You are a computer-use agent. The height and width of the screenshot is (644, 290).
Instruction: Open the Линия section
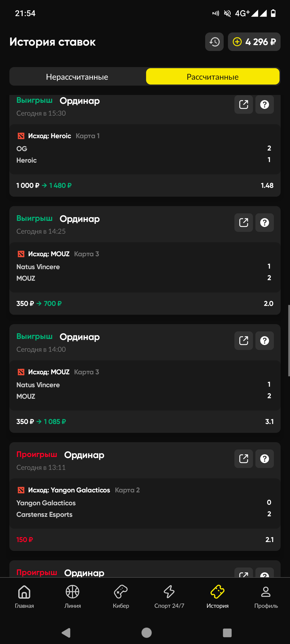(x=73, y=596)
